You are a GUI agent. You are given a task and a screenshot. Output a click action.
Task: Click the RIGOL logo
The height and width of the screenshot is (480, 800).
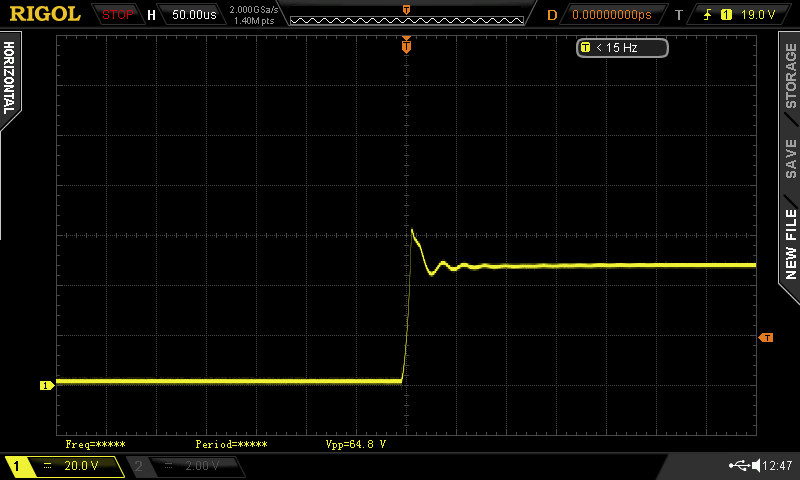45,14
